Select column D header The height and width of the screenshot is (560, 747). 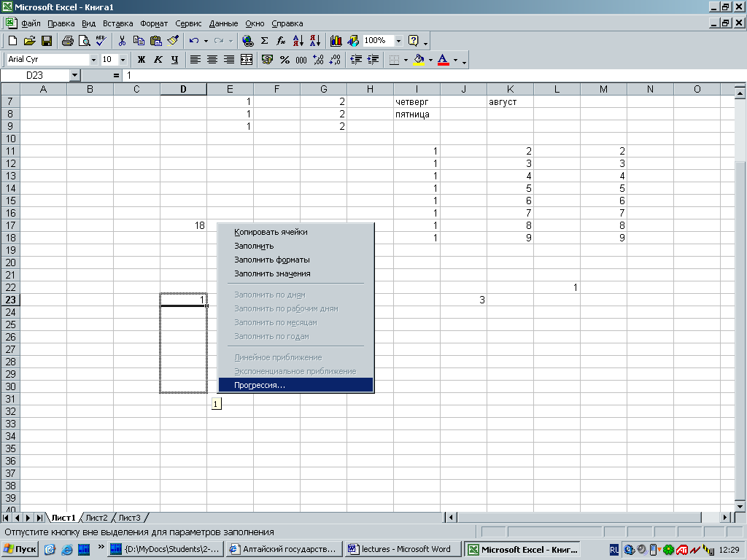[x=183, y=89]
